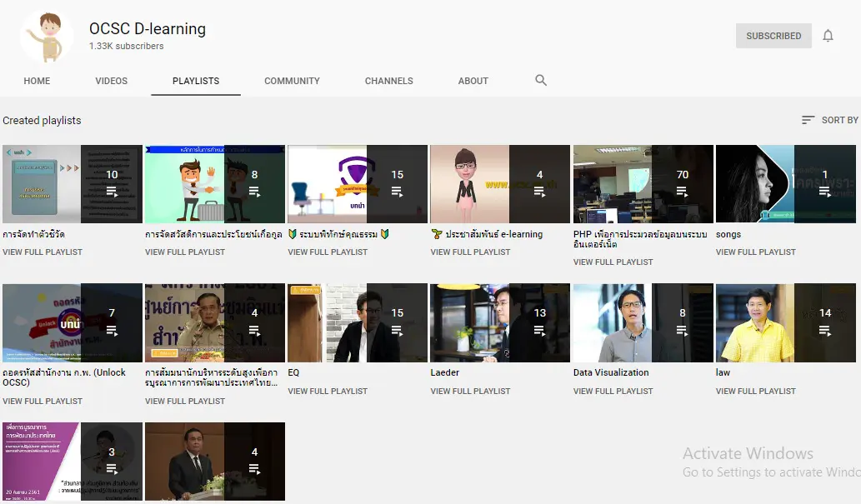View full playlist for law
Screen dimensions: 861x504
756,391
